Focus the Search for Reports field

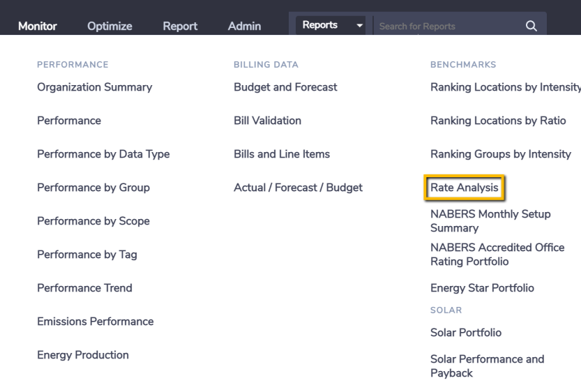[448, 26]
